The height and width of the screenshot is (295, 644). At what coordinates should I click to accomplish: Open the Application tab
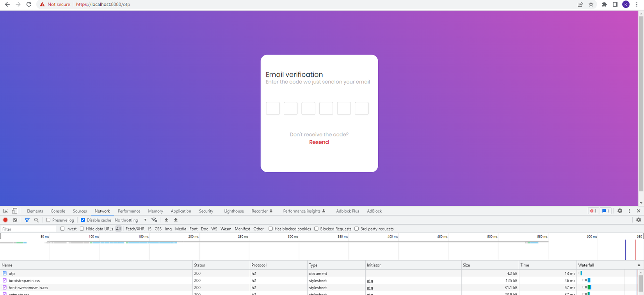pyautogui.click(x=181, y=211)
